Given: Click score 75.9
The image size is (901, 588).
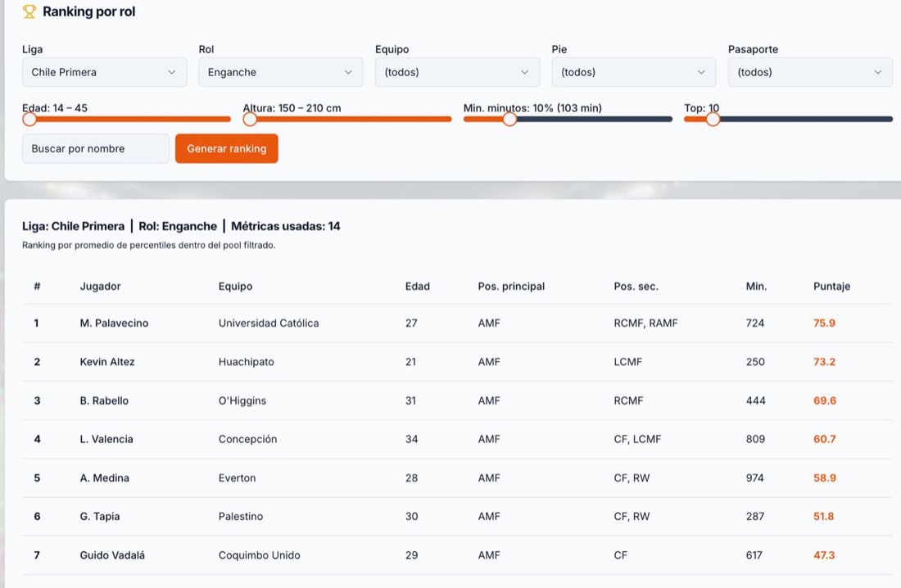Looking at the screenshot, I should [x=824, y=323].
